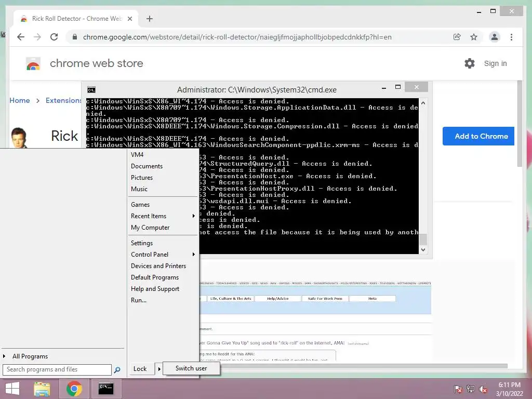This screenshot has width=532, height=399.
Task: Open File Explorer from taskbar
Action: [42, 389]
